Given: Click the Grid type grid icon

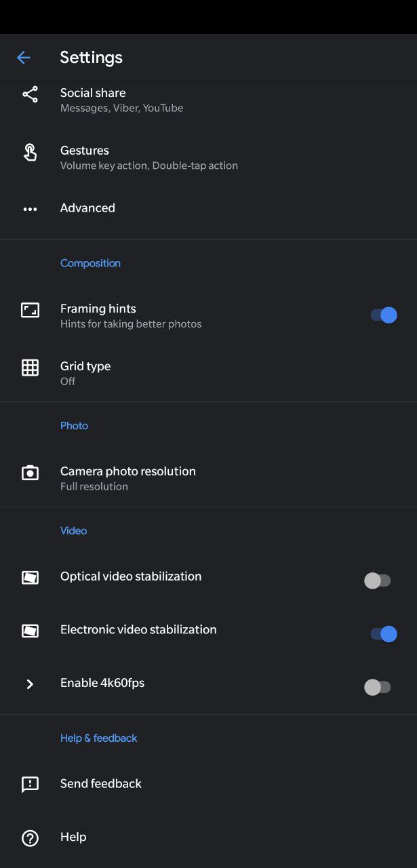Looking at the screenshot, I should click(x=30, y=368).
